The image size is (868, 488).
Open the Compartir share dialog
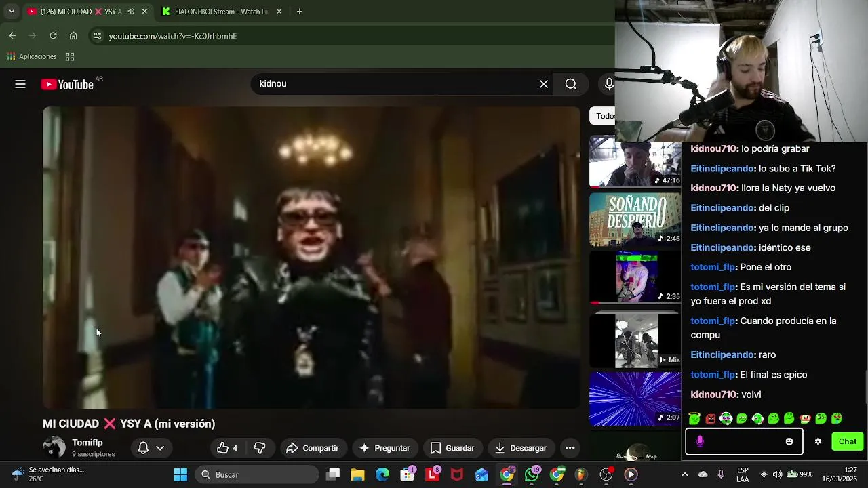click(x=313, y=448)
